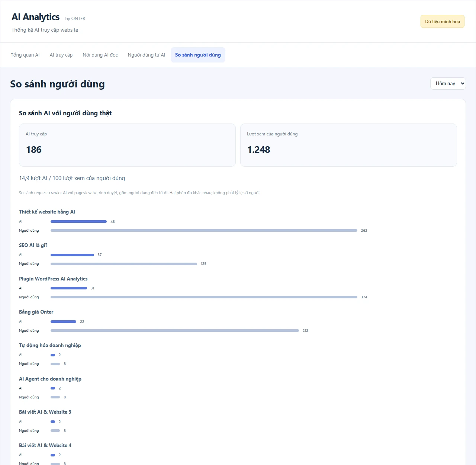Click the SEO AI là gì? title

pyautogui.click(x=33, y=245)
